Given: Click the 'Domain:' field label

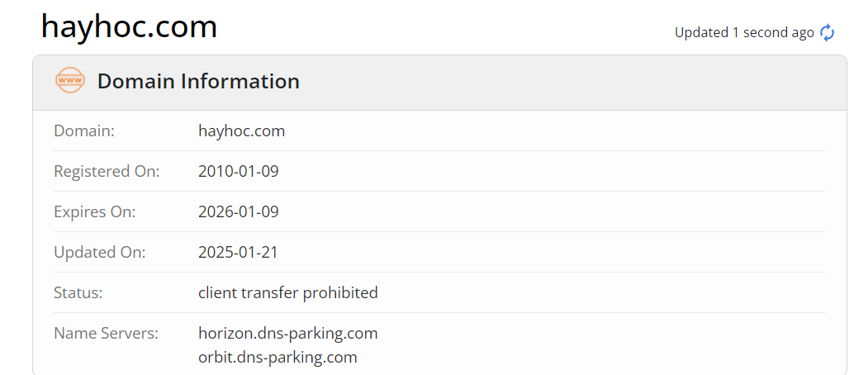Looking at the screenshot, I should pyautogui.click(x=84, y=131).
